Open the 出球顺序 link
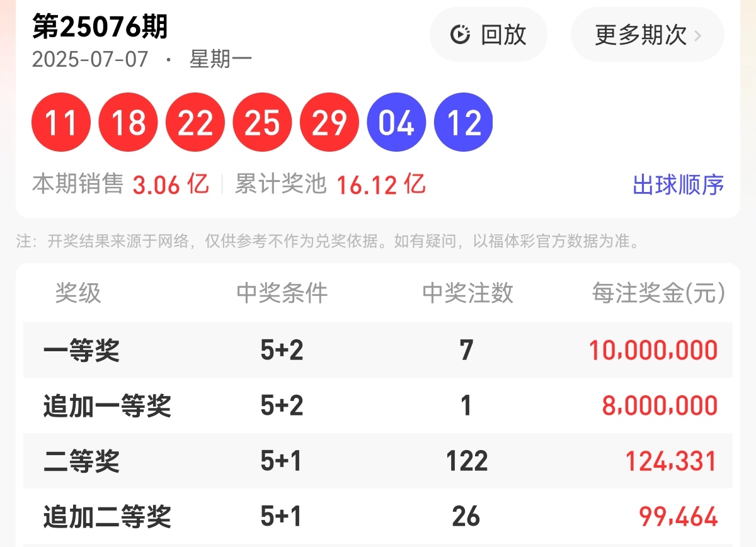 click(679, 185)
